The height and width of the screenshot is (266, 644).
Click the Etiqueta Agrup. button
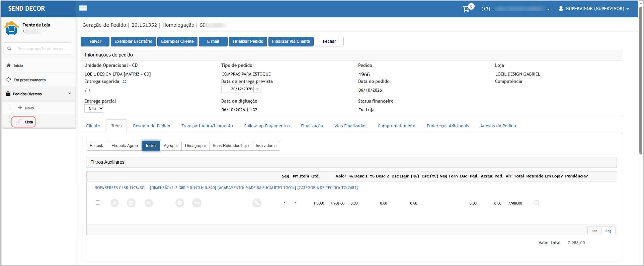(x=125, y=146)
